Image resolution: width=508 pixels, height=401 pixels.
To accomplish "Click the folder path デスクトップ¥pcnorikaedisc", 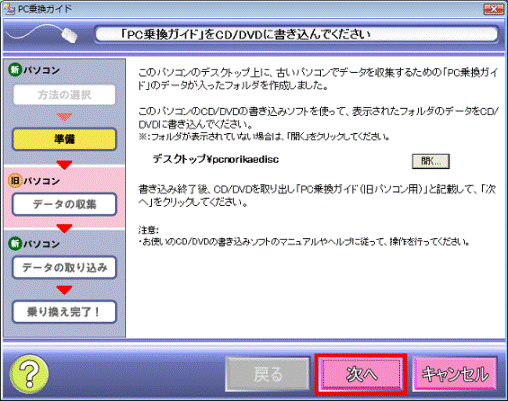I will (x=216, y=159).
